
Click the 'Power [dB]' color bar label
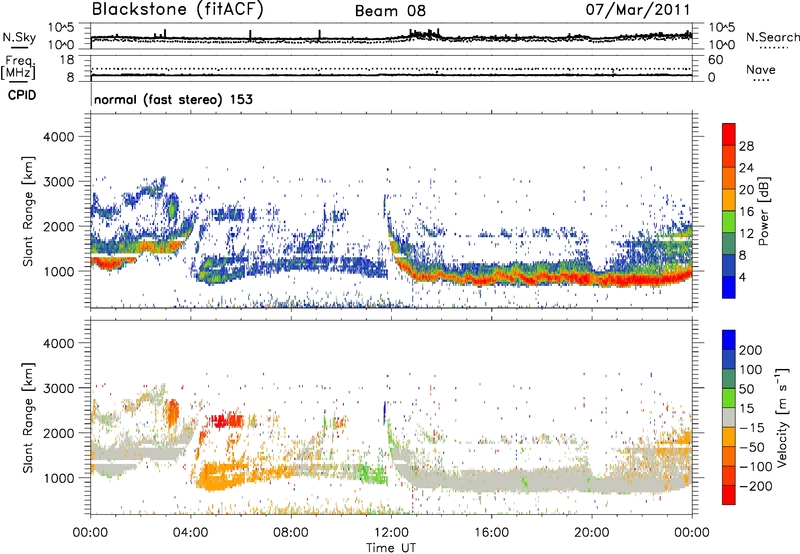coord(764,211)
